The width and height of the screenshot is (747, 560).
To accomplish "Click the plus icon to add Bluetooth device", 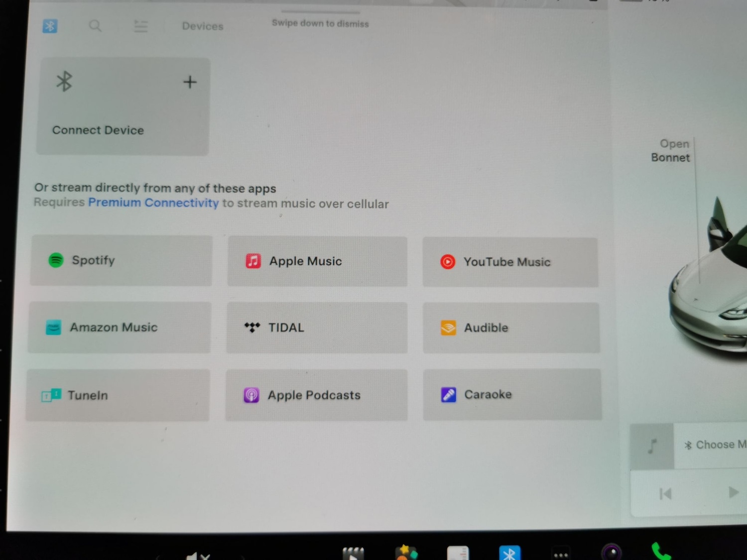I will [190, 82].
